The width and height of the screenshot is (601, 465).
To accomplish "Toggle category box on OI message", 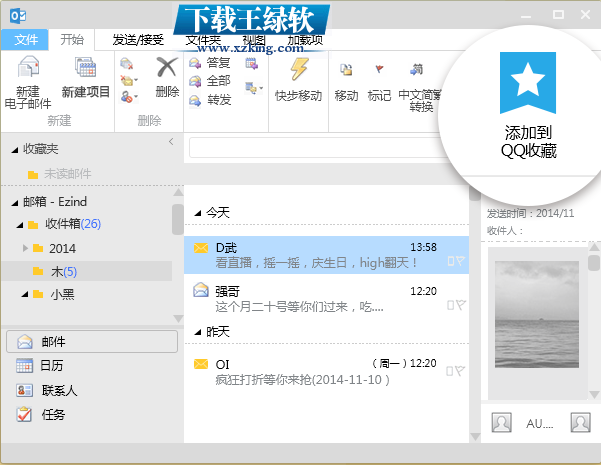I will [450, 371].
